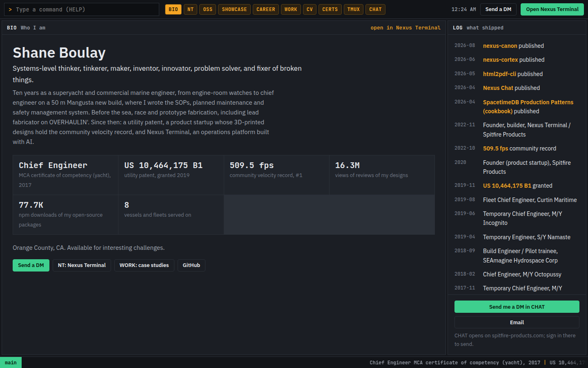588x368 pixels.
Task: Open US 10,464,175 B1 log link
Action: [507, 186]
